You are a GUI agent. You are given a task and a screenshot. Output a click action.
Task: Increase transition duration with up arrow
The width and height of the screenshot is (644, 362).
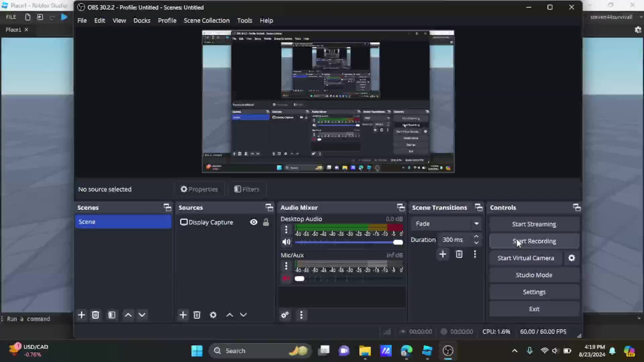pos(476,237)
